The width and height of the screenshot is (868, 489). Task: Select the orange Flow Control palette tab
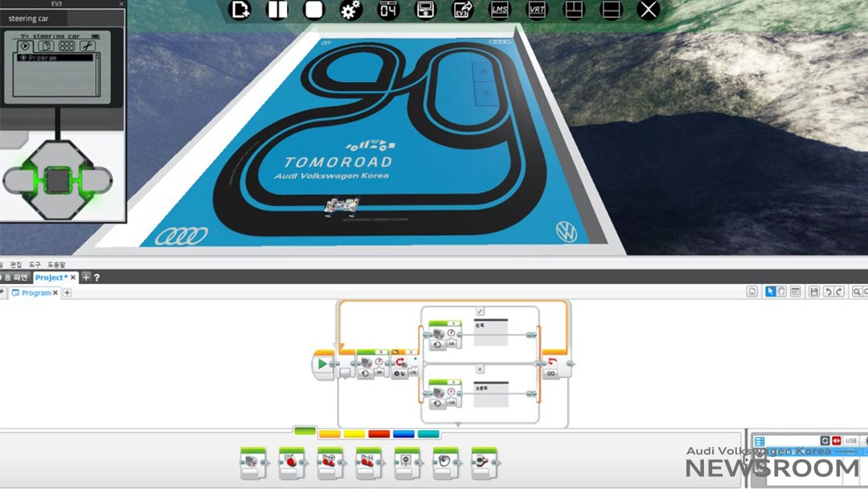[330, 434]
